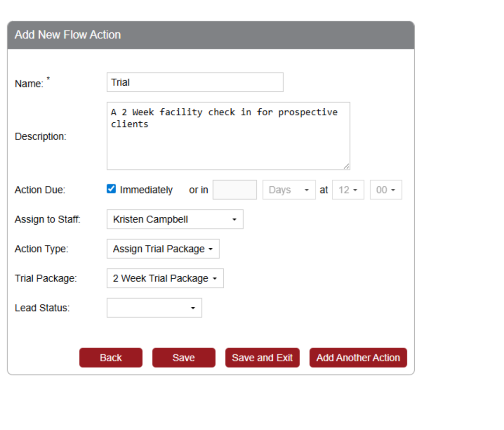The height and width of the screenshot is (430, 504).
Task: Open the Days unit dropdown
Action: (x=289, y=190)
